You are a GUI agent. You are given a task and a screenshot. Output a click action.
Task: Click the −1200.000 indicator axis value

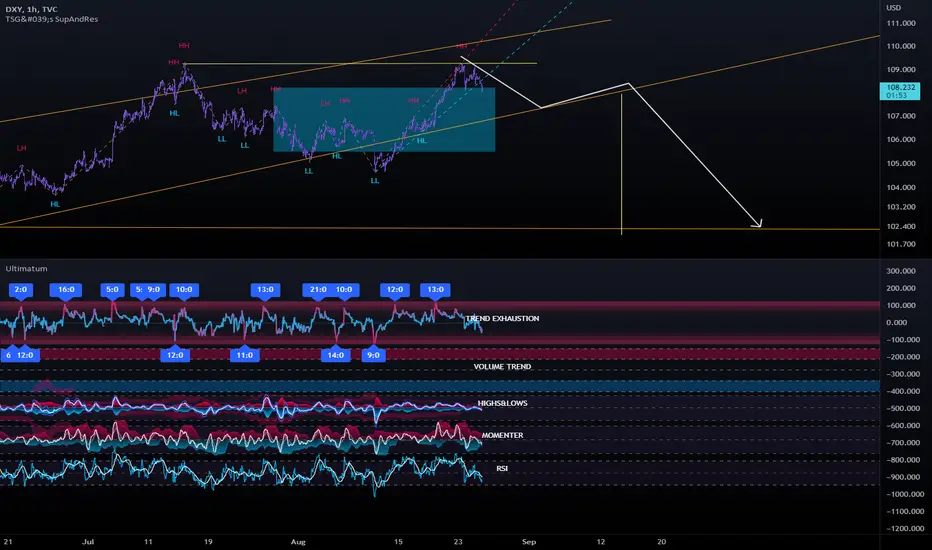pyautogui.click(x=903, y=529)
